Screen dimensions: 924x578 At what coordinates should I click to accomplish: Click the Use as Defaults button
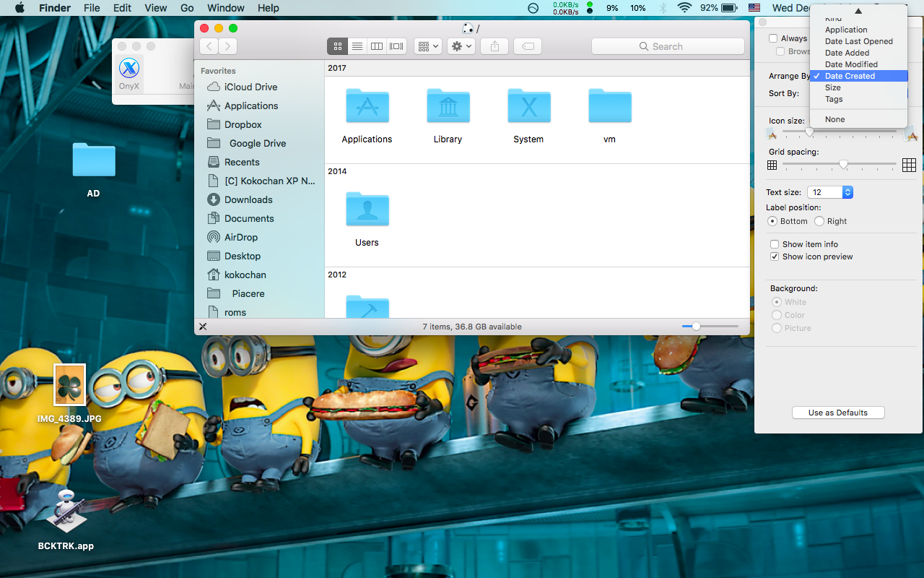[x=838, y=413]
